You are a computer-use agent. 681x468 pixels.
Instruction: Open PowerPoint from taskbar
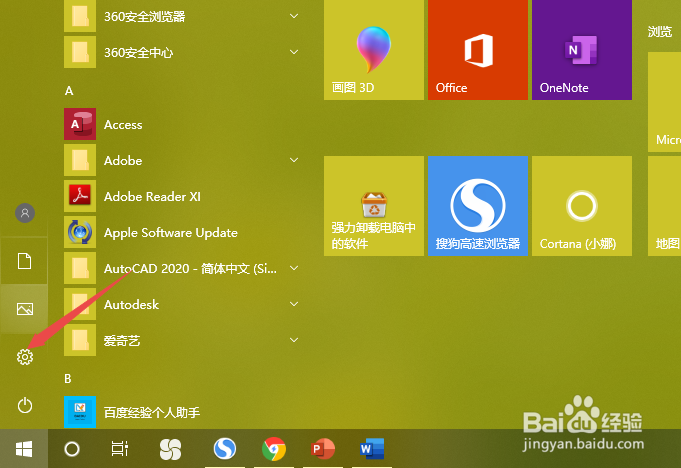[x=323, y=448]
